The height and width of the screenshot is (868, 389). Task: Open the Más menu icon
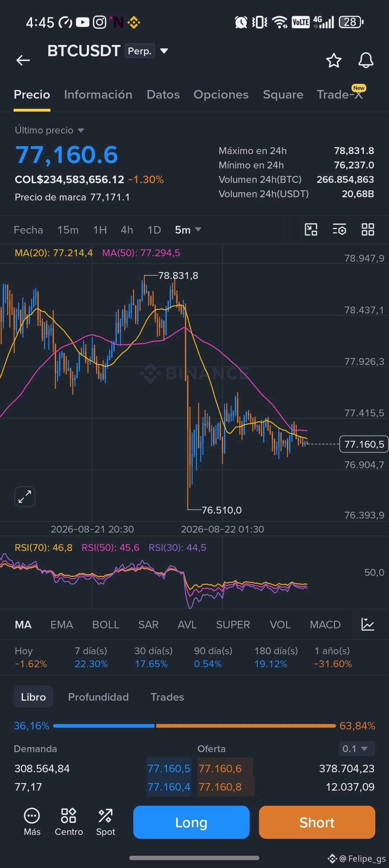[x=32, y=822]
